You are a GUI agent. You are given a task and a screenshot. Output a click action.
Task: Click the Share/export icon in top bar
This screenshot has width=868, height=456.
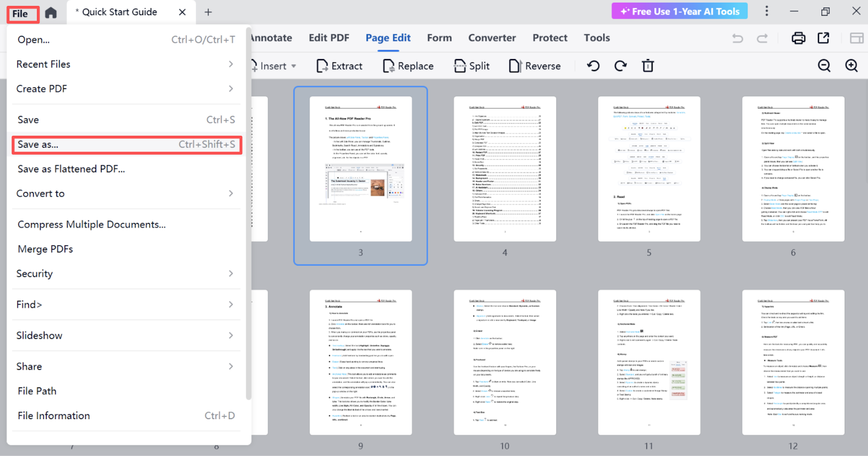(824, 38)
